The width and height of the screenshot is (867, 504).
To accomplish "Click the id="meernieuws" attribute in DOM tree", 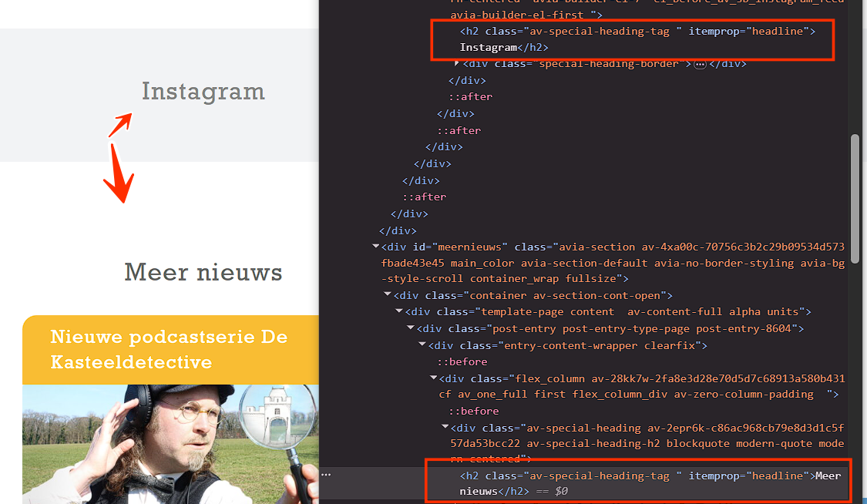I will point(460,247).
